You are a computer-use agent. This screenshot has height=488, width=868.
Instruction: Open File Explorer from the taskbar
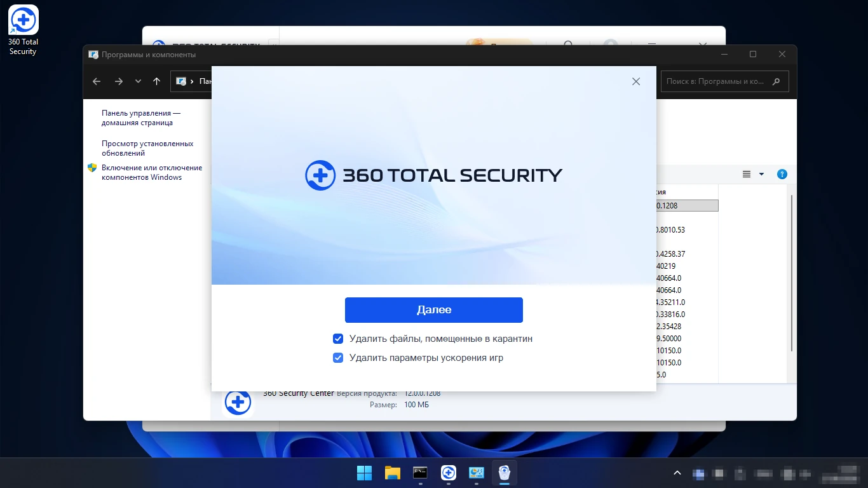pos(393,473)
